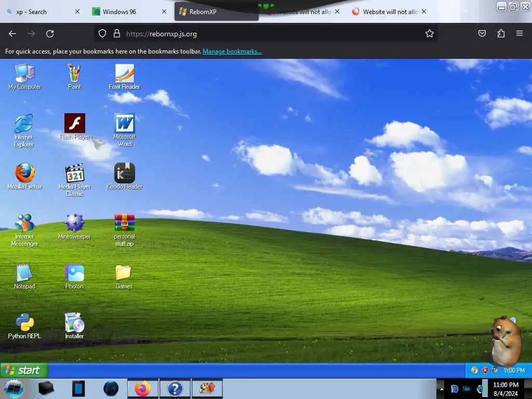Open the browser extensions menu
This screenshot has height=399, width=532.
point(501,34)
